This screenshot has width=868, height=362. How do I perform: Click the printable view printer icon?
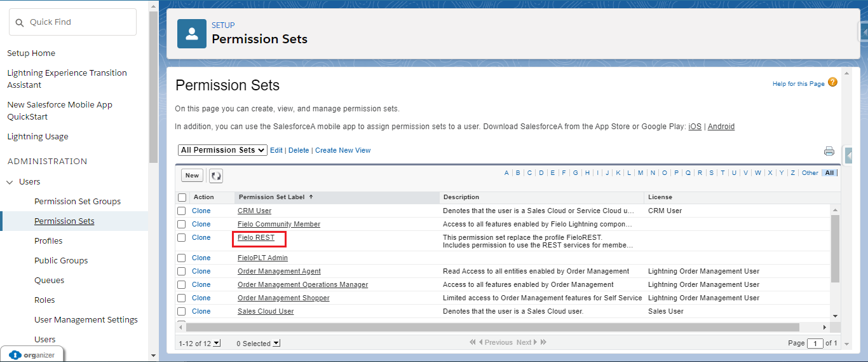pyautogui.click(x=829, y=151)
